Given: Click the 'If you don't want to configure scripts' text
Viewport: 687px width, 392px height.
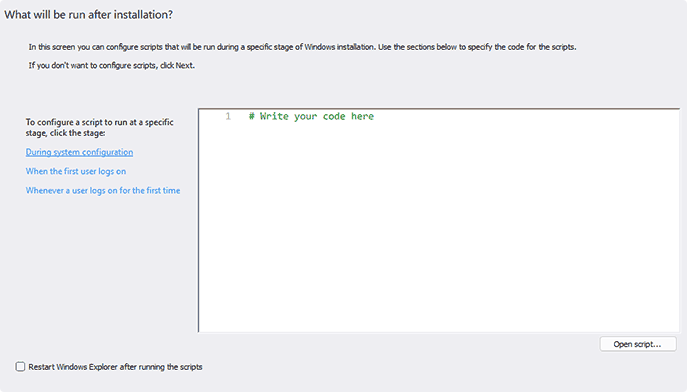Looking at the screenshot, I should pos(112,65).
